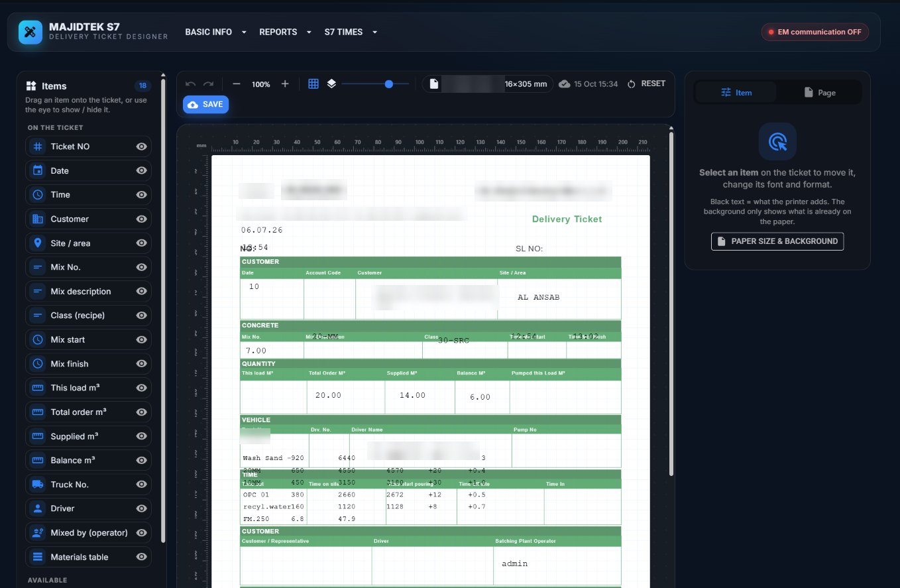Click the Reset button
Screen dimensions: 900x588
(x=646, y=84)
